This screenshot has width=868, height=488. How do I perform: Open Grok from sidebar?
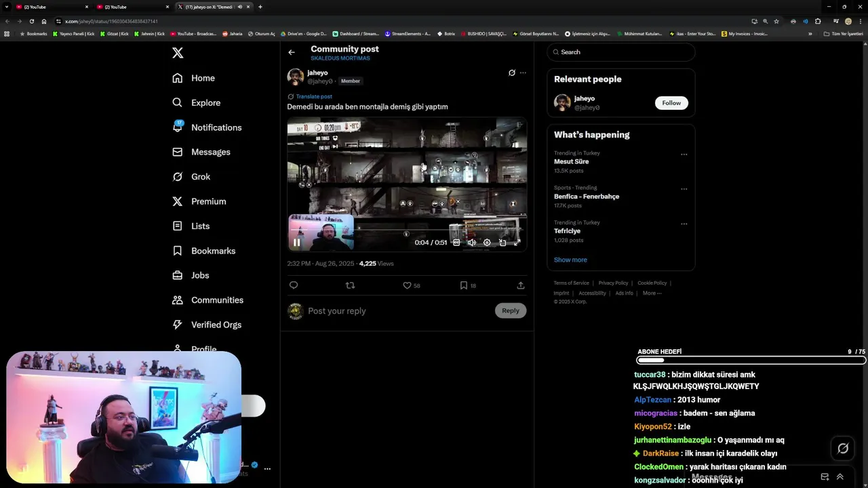[191, 176]
